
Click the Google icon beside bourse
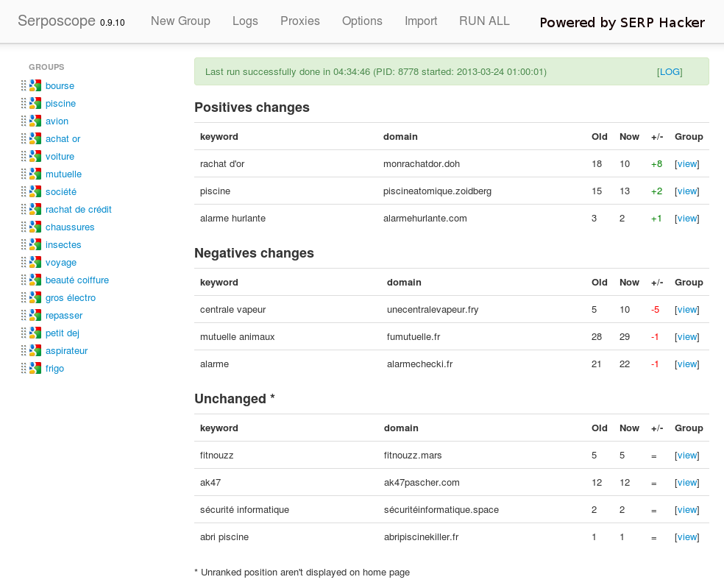point(35,85)
